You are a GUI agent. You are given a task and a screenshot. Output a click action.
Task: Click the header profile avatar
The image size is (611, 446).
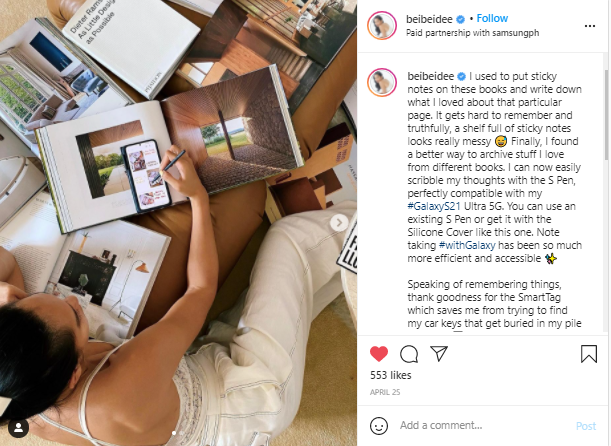(382, 26)
